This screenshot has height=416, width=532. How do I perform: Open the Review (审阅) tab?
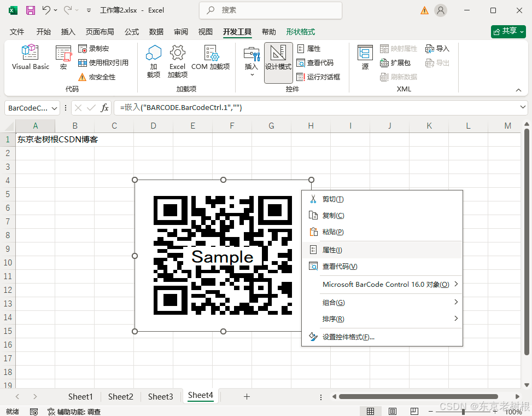181,32
